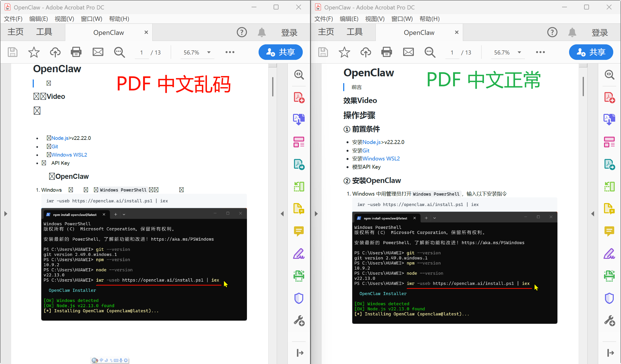
Task: Click blue 共享 share button in left window
Action: [280, 52]
